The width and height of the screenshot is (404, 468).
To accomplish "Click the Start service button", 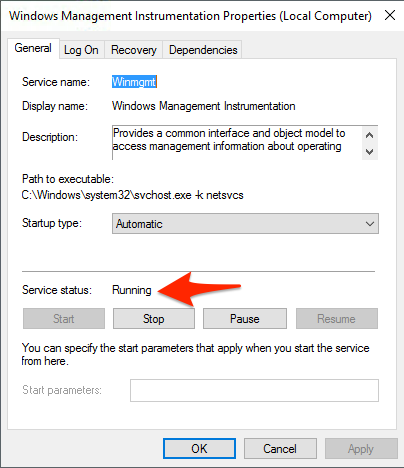I will point(64,319).
